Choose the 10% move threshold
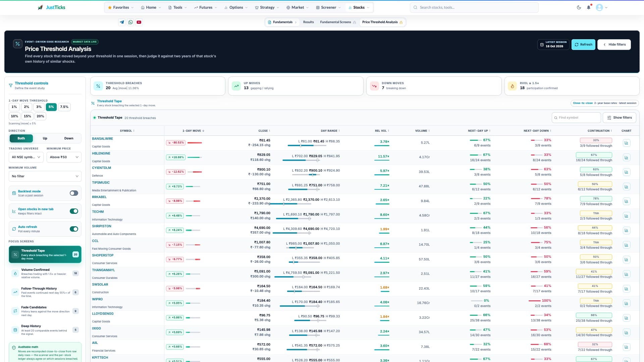Image resolution: width=644 pixels, height=362 pixels. [x=14, y=116]
